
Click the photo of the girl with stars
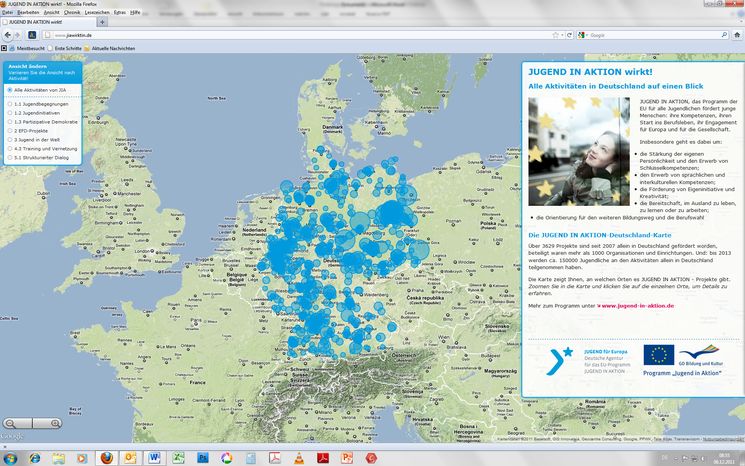click(x=579, y=151)
